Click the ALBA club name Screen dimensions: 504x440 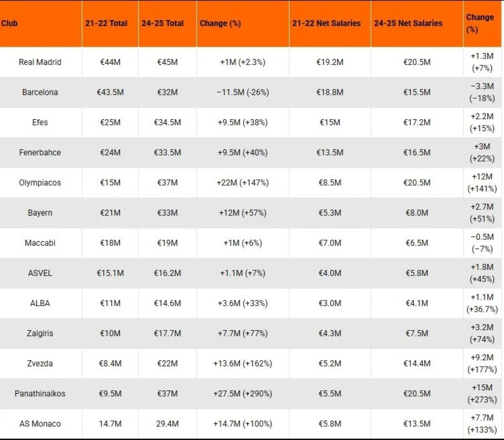[40, 303]
